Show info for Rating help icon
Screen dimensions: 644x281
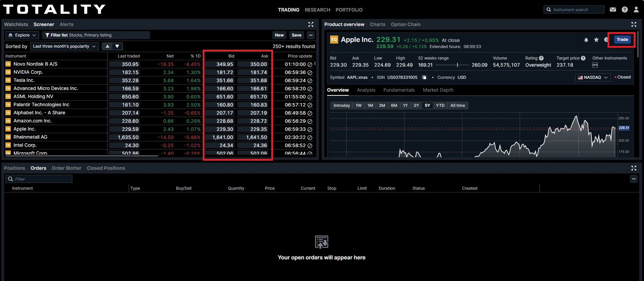coord(541,58)
